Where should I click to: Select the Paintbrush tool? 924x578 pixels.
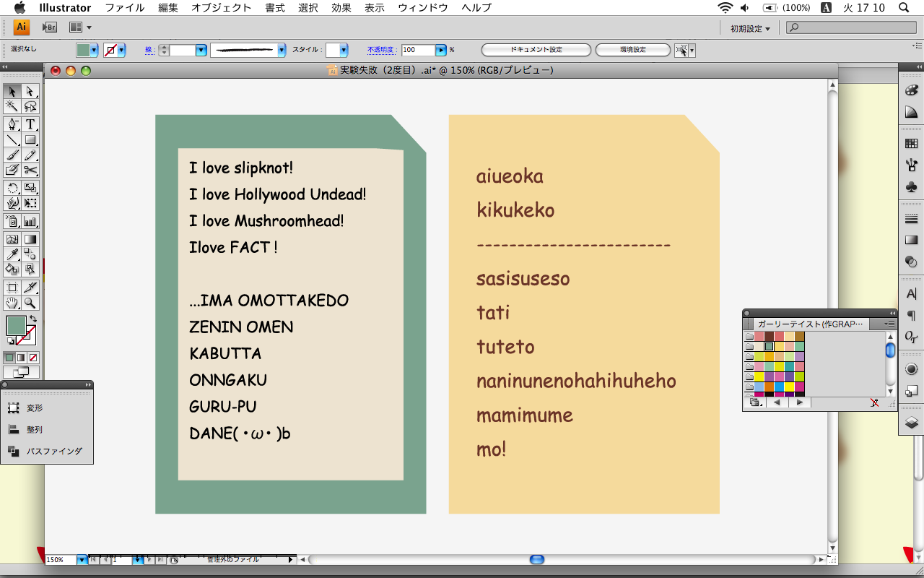pos(12,155)
